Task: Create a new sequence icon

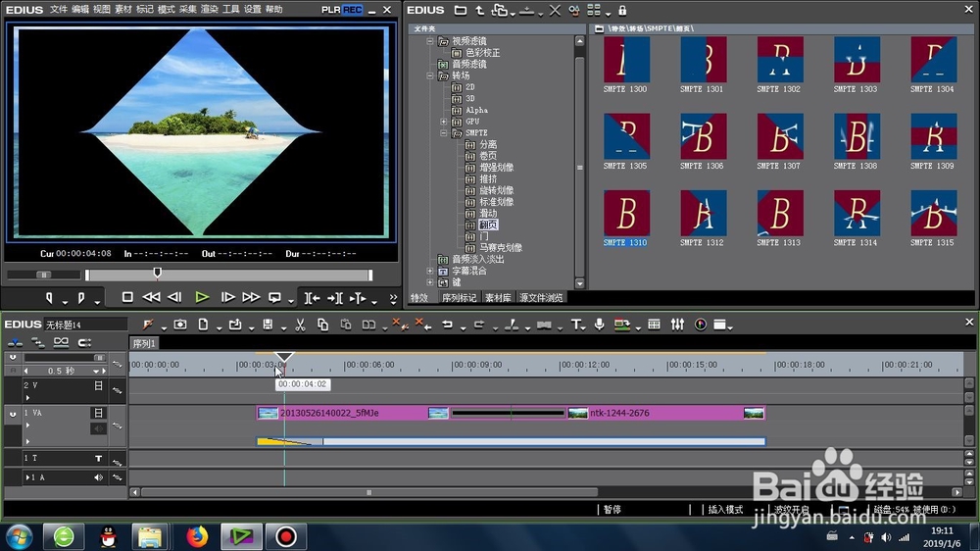Action: coord(203,325)
